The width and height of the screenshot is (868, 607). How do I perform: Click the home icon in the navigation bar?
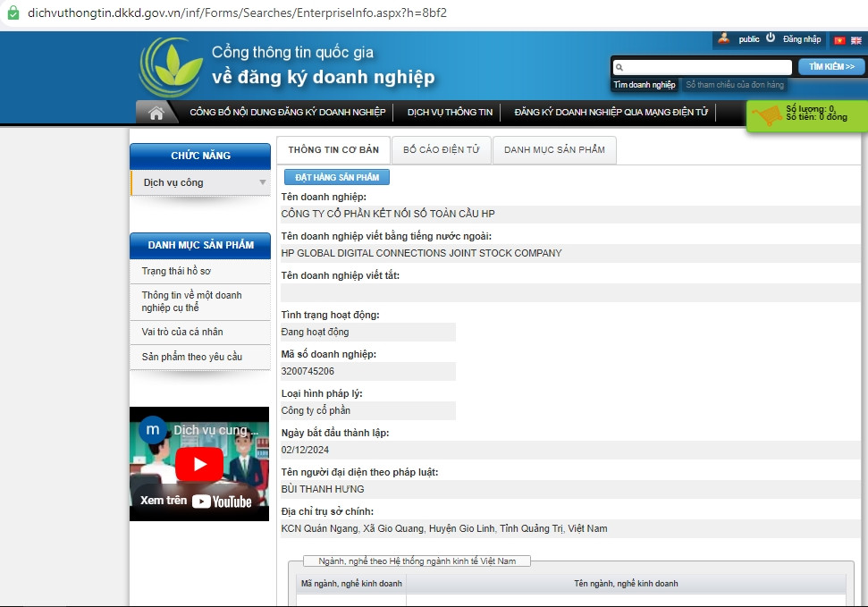pos(156,111)
